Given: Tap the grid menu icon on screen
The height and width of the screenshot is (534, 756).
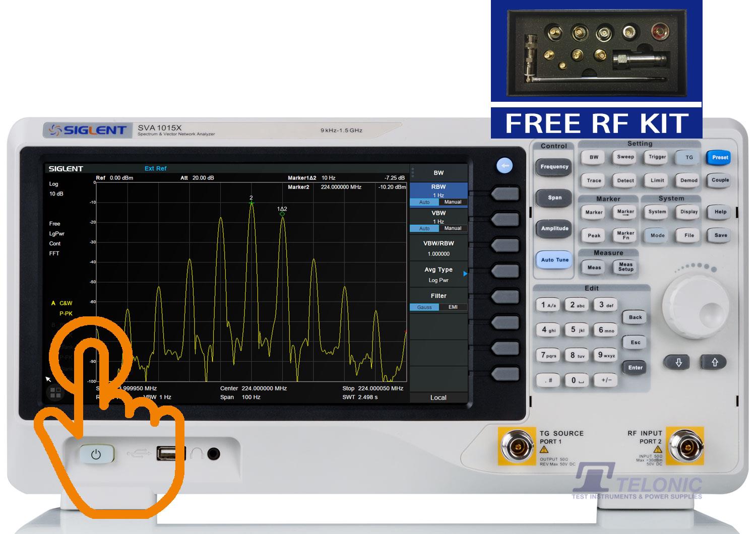Looking at the screenshot, I should [x=55, y=393].
